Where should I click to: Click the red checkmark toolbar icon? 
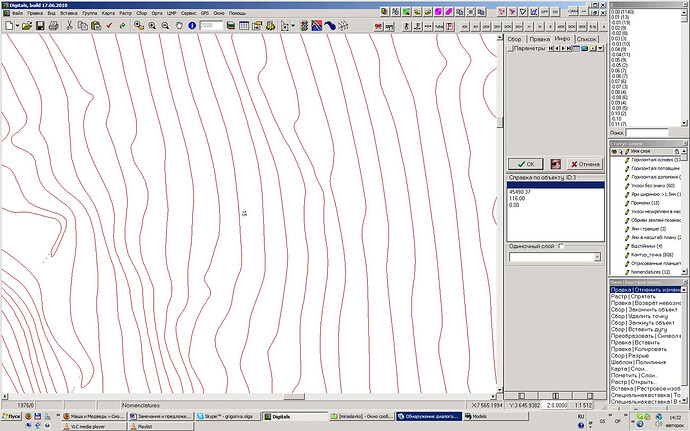point(109,26)
